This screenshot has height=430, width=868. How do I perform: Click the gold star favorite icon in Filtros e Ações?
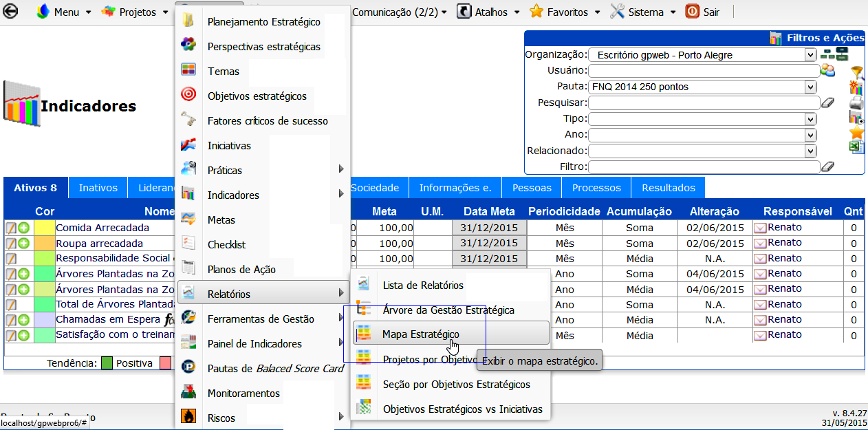[856, 132]
